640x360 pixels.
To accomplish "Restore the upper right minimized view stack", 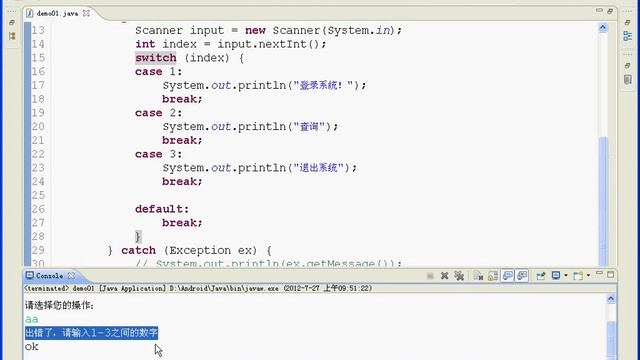I will coord(628,22).
